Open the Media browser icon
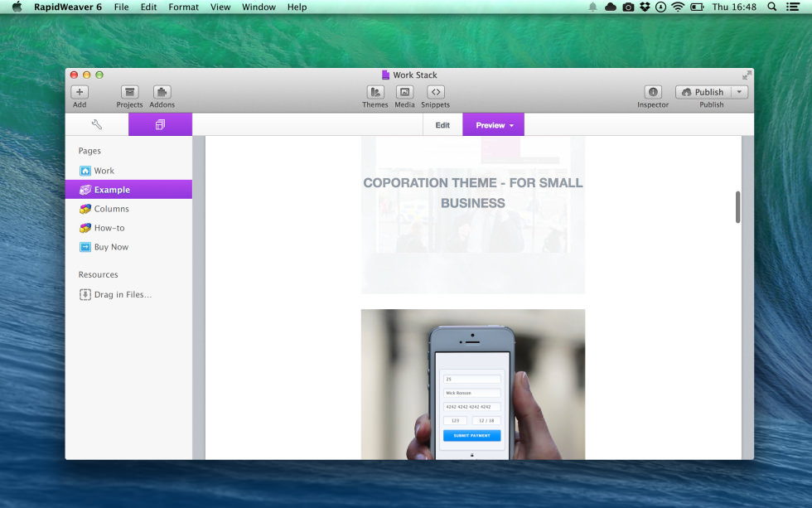 [404, 92]
